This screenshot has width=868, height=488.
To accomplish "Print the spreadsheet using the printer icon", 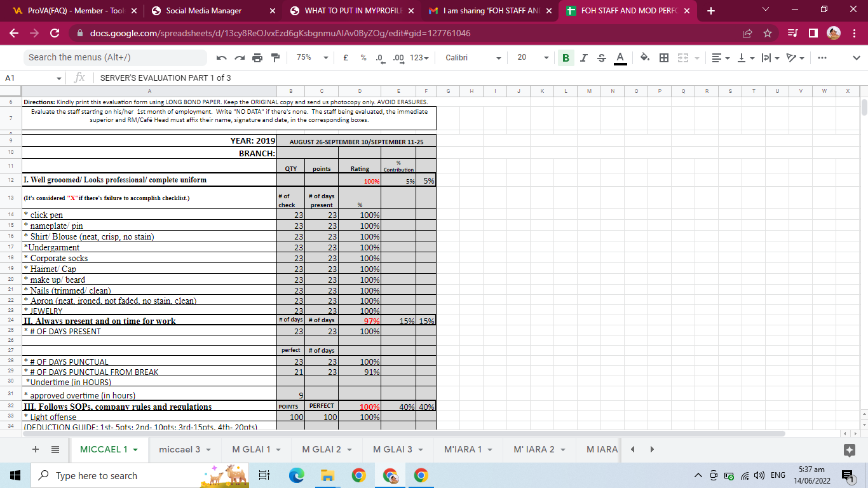I will (x=257, y=58).
